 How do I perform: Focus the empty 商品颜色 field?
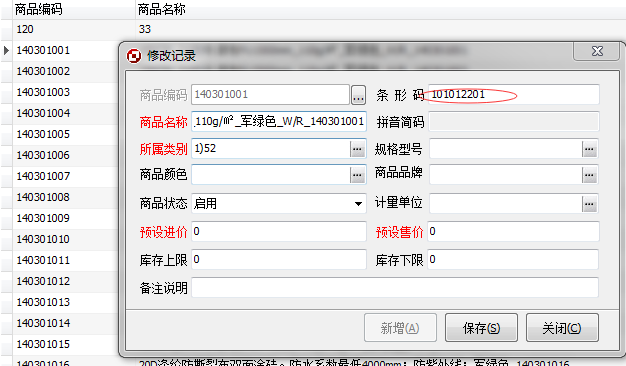[271, 174]
